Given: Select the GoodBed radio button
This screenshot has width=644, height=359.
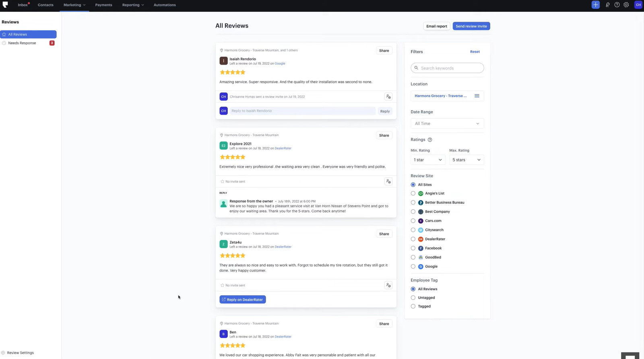Looking at the screenshot, I should coord(413,257).
